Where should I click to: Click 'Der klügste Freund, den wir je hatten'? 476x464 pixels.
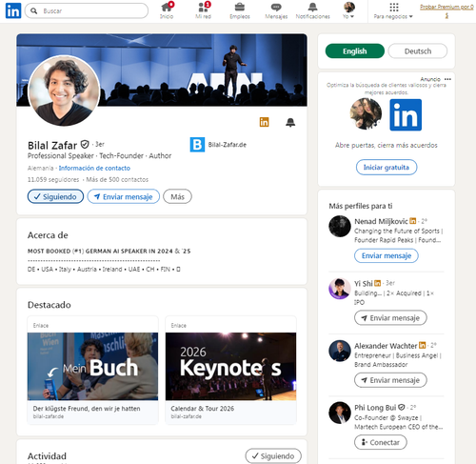87,409
